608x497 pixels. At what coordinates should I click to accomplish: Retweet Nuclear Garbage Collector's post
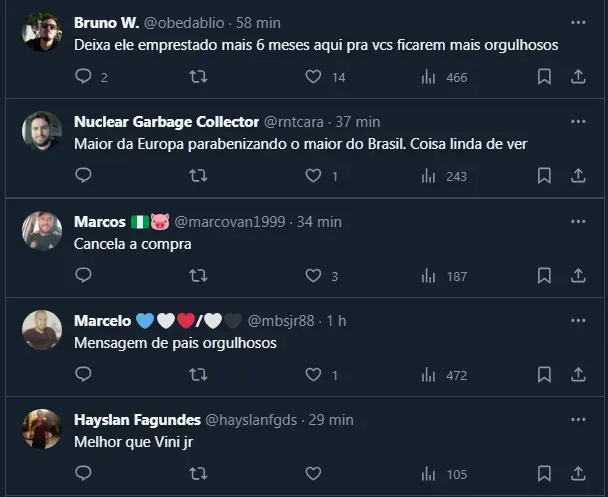click(198, 176)
